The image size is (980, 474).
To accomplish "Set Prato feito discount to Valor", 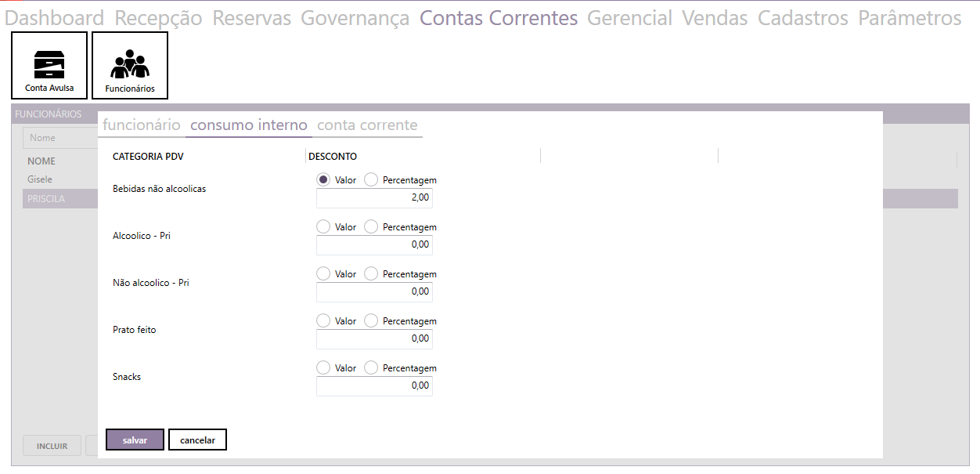I will click(323, 320).
